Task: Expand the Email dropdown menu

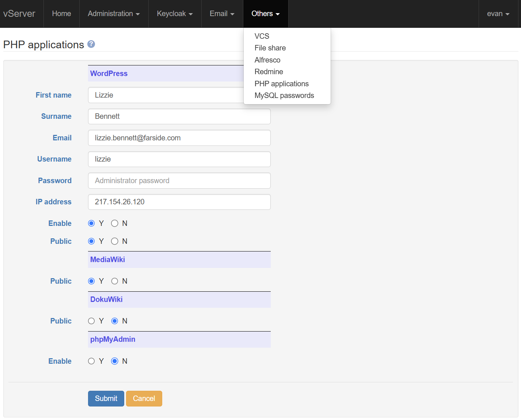Action: 222,14
